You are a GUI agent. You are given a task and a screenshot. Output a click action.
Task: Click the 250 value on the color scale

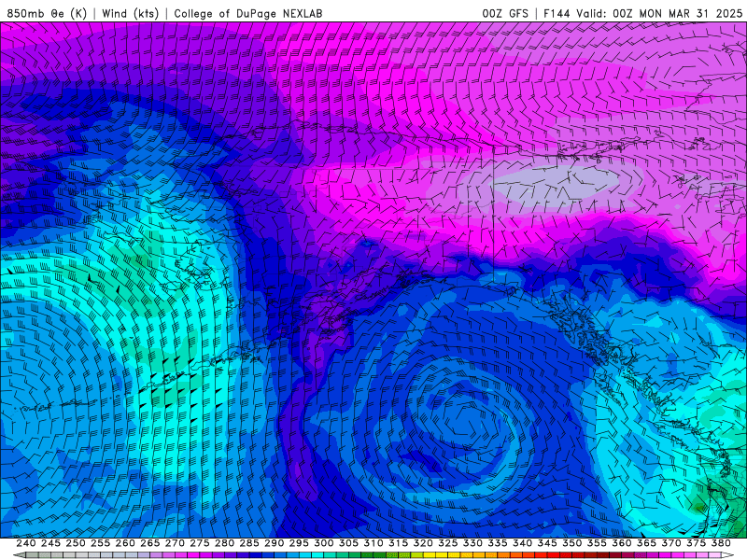click(x=76, y=543)
